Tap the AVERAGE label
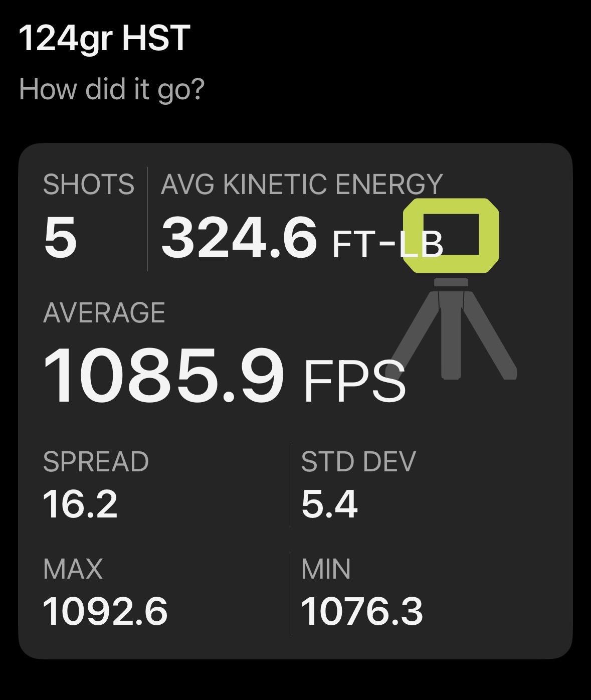 104,312
